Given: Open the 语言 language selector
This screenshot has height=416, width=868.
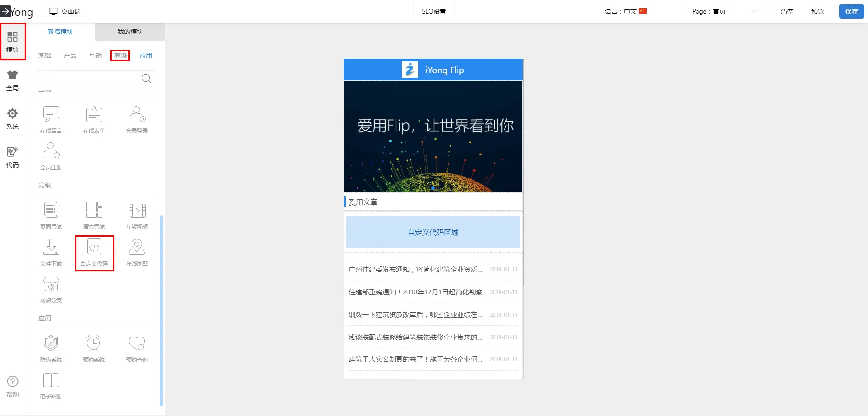Looking at the screenshot, I should point(626,11).
